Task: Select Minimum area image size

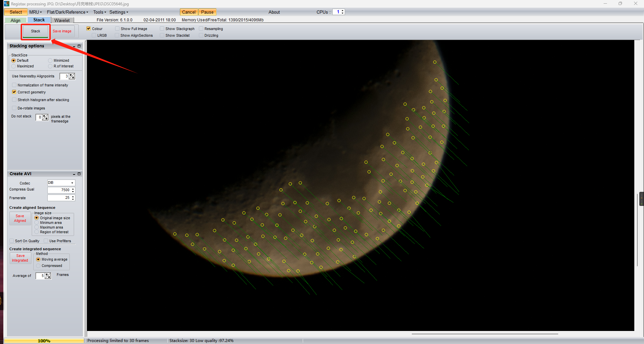Action: click(37, 223)
